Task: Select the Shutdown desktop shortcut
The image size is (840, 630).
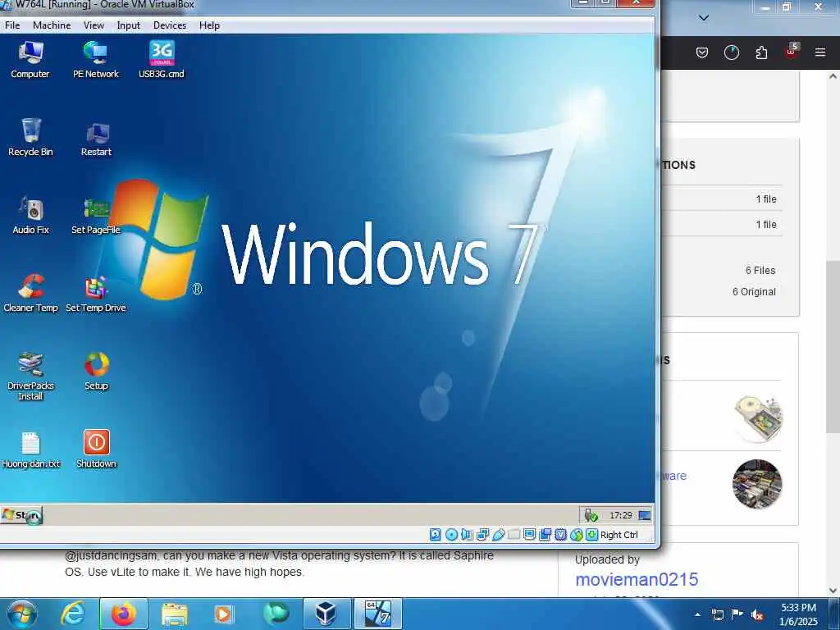Action: tap(97, 449)
